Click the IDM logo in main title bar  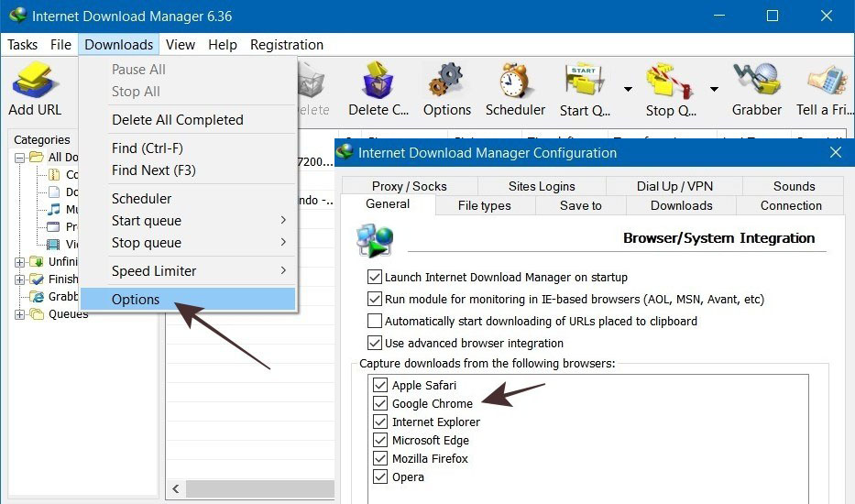coord(16,16)
